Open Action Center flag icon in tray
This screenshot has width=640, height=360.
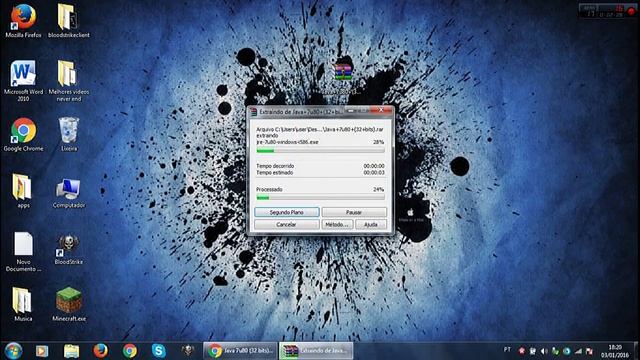click(589, 351)
